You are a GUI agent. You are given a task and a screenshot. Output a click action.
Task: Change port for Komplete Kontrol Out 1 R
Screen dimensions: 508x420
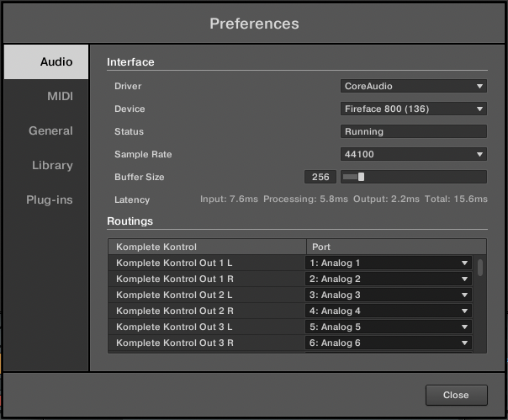(x=389, y=279)
